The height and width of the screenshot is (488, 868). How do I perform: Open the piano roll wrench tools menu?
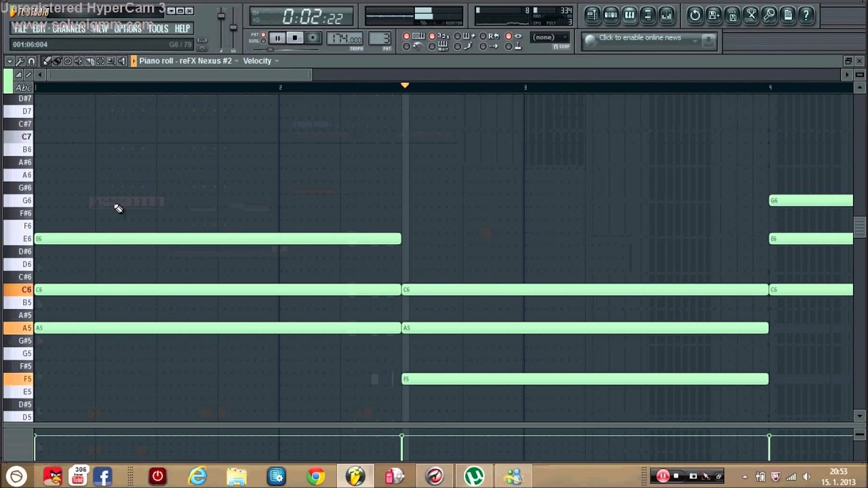click(x=20, y=61)
